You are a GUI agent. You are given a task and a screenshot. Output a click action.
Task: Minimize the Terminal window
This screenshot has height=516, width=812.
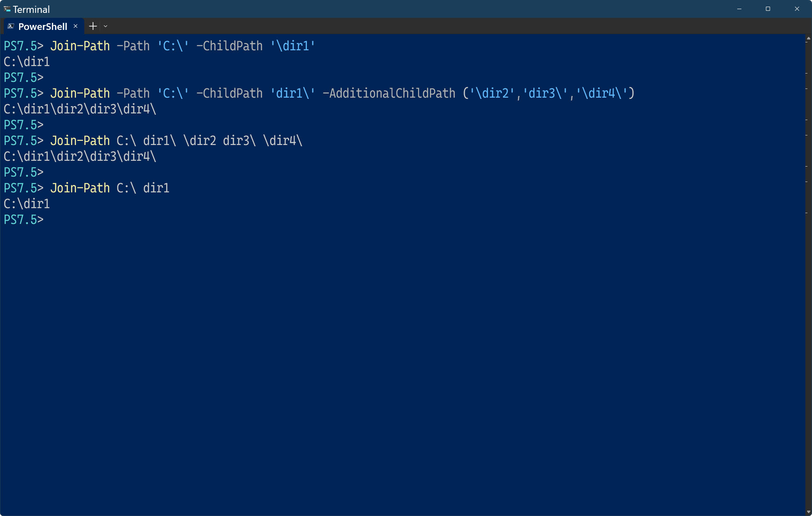pyautogui.click(x=739, y=9)
